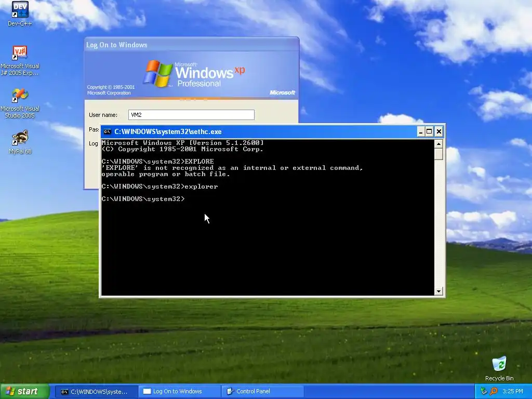Image resolution: width=532 pixels, height=399 pixels.
Task: Click the Copyright 1985-2001 text in logon dialog
Action: 111,90
